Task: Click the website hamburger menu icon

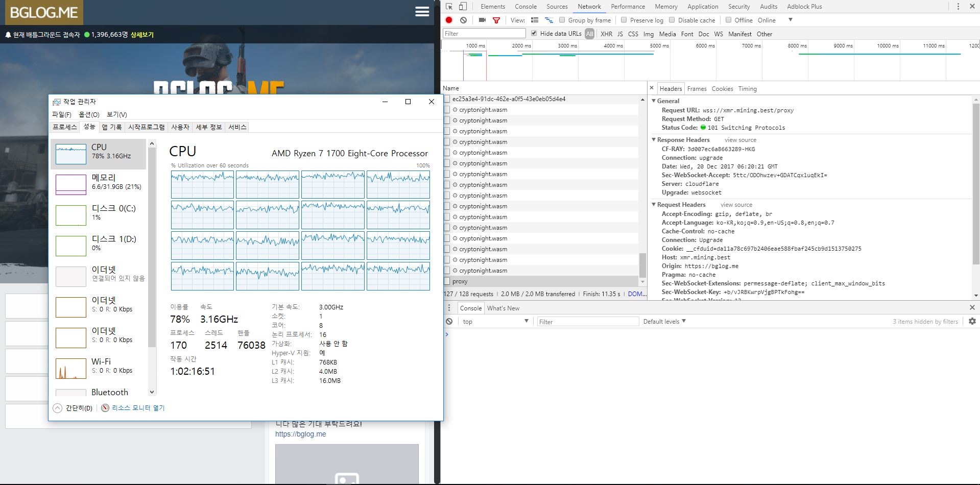Action: click(422, 12)
